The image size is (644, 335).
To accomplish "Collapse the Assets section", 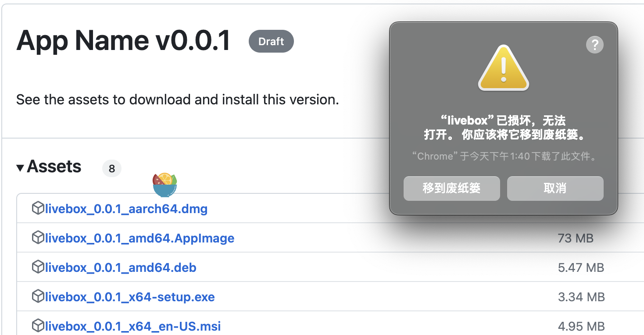I will 20,167.
